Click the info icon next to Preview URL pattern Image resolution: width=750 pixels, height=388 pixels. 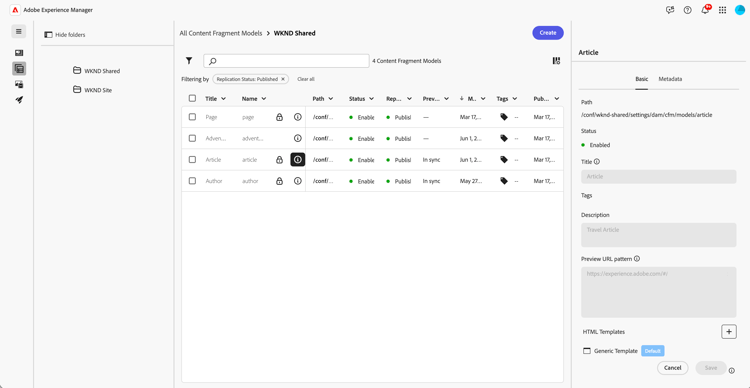[x=637, y=259]
